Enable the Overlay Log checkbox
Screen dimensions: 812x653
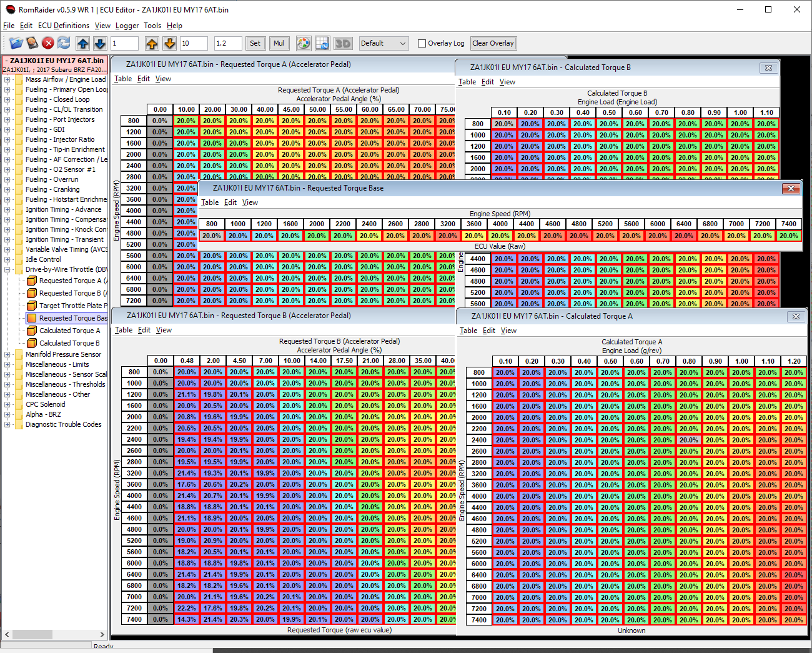pos(422,44)
